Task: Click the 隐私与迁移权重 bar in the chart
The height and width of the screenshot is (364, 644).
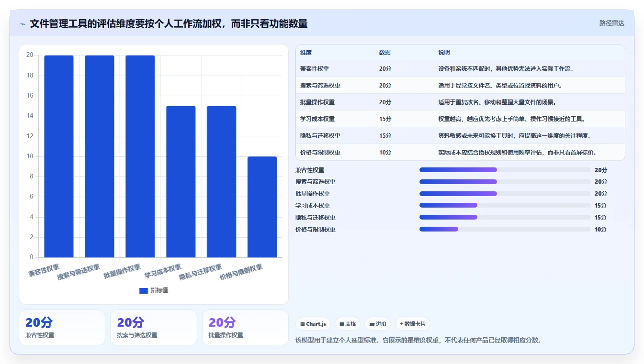Action: (x=222, y=182)
